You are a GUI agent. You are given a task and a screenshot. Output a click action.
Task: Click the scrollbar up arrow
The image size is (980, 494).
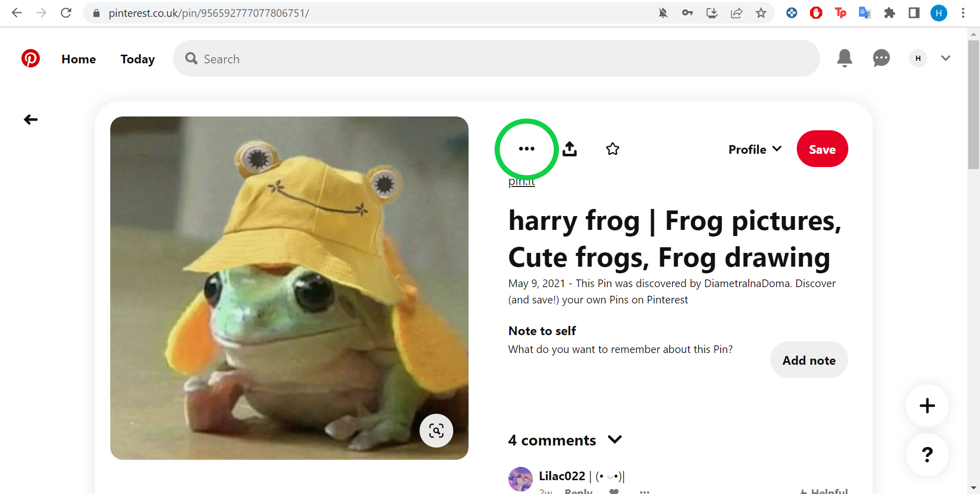[x=973, y=34]
